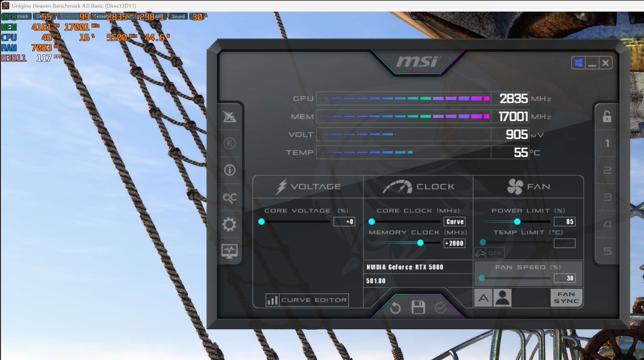Click the apply checkmark icon
The height and width of the screenshot is (360, 644).
[x=441, y=308]
